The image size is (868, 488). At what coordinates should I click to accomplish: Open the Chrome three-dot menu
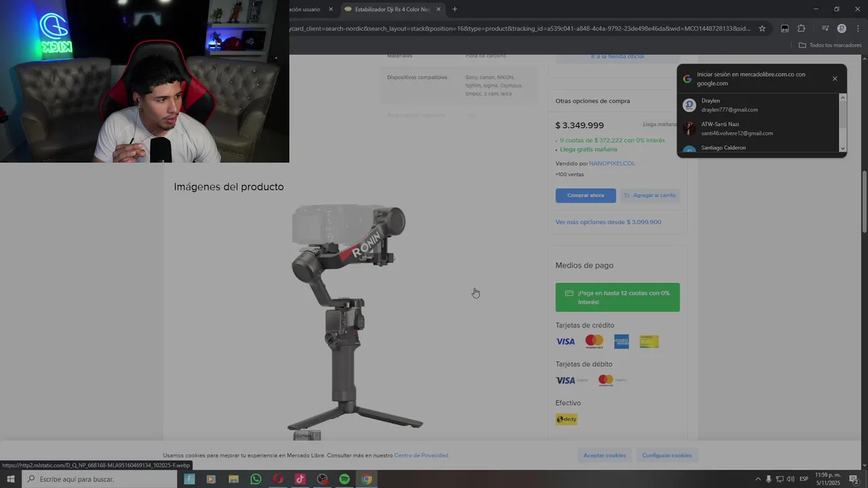coord(858,28)
